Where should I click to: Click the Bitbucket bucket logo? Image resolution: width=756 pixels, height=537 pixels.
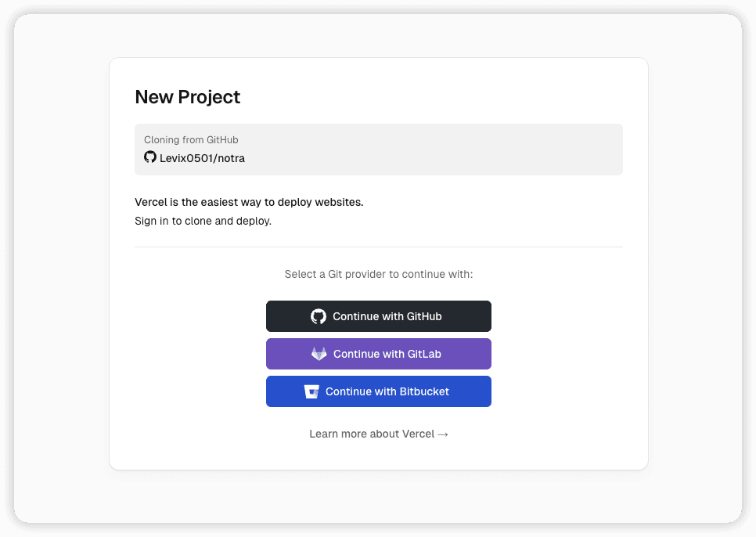click(x=311, y=391)
